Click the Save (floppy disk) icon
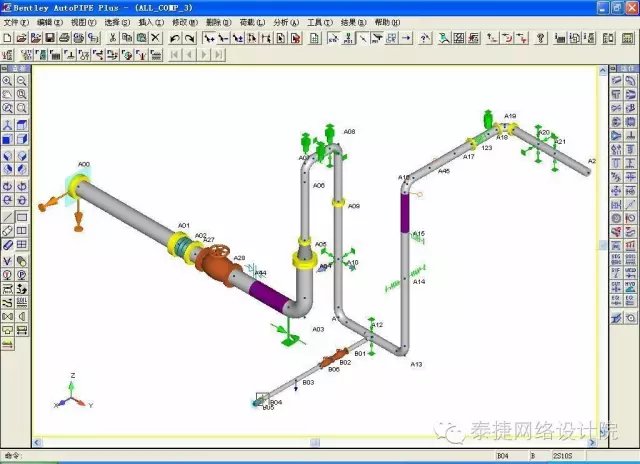 point(50,38)
